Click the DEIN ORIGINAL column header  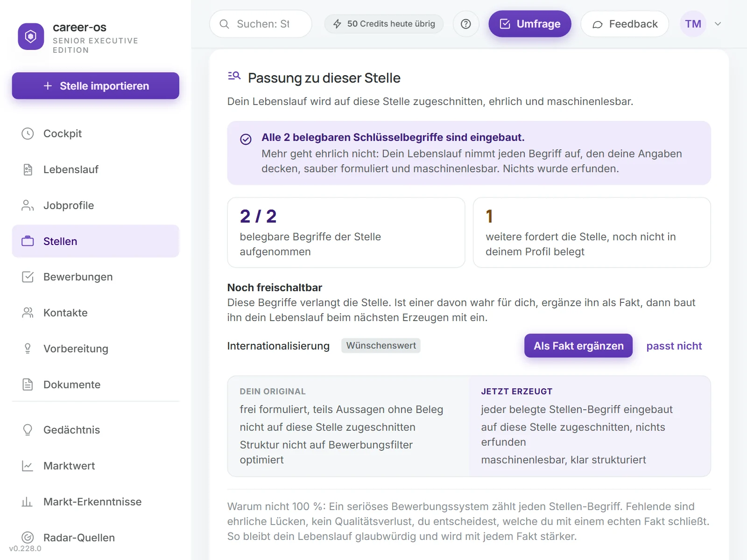coord(273,392)
